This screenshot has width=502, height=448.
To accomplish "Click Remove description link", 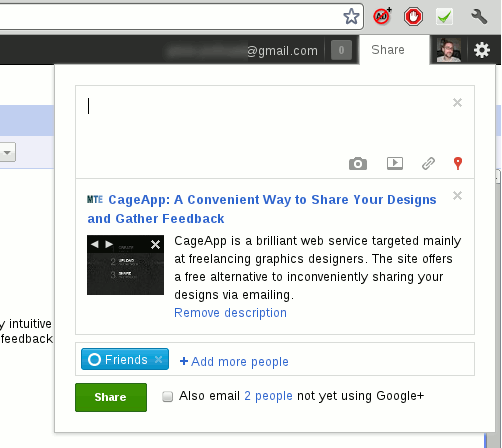I will coord(230,313).
